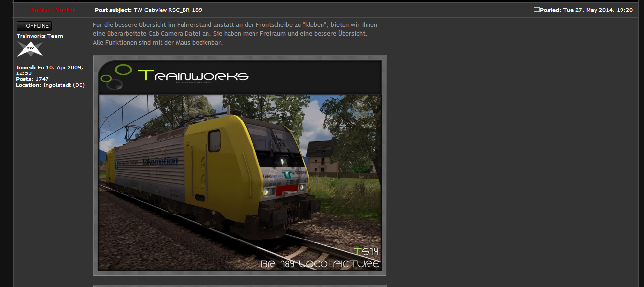Screen dimensions: 644x287
Task: Click the line 'Alle Funktionen sind mit der Maus bedienbar'
Action: pos(158,43)
